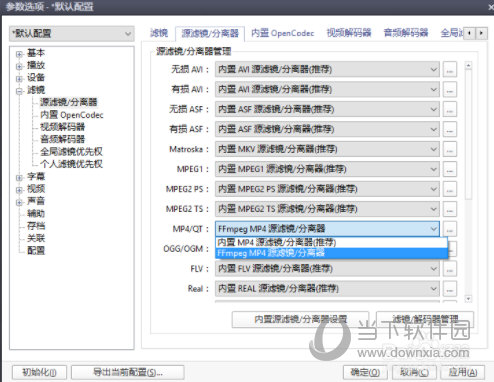The width and height of the screenshot is (494, 382).
Task: Click the … button beside 有损 AVI
Action: pos(450,89)
